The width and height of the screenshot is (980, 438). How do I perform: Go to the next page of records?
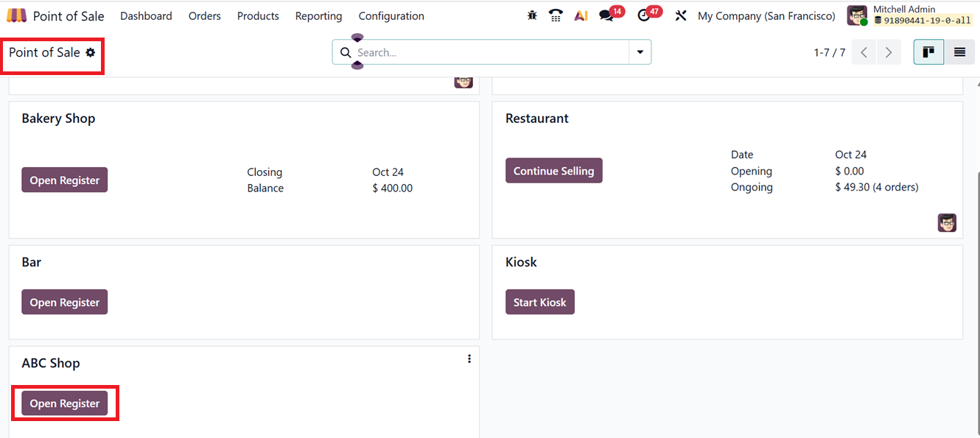[x=889, y=52]
